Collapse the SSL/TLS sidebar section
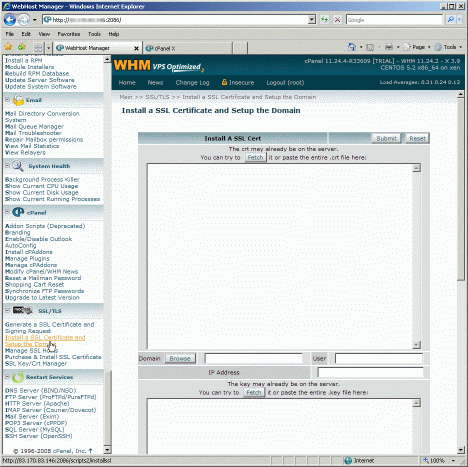This screenshot has width=468, height=467. pos(7,310)
